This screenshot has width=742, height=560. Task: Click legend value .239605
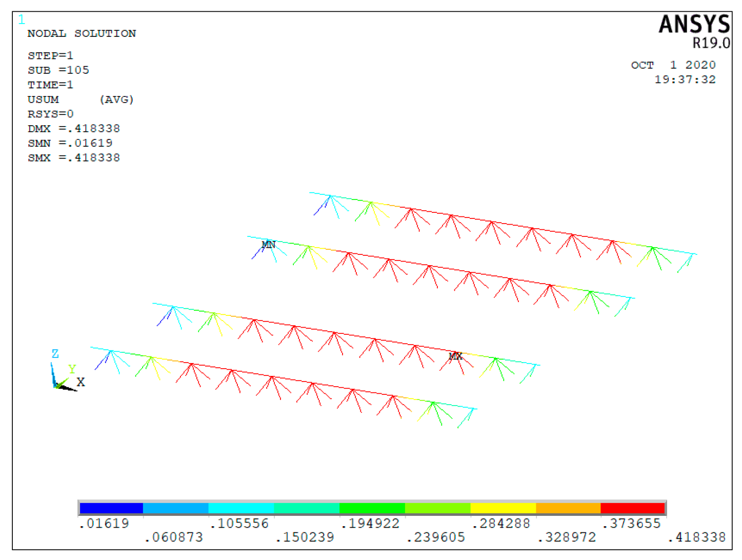(435, 537)
